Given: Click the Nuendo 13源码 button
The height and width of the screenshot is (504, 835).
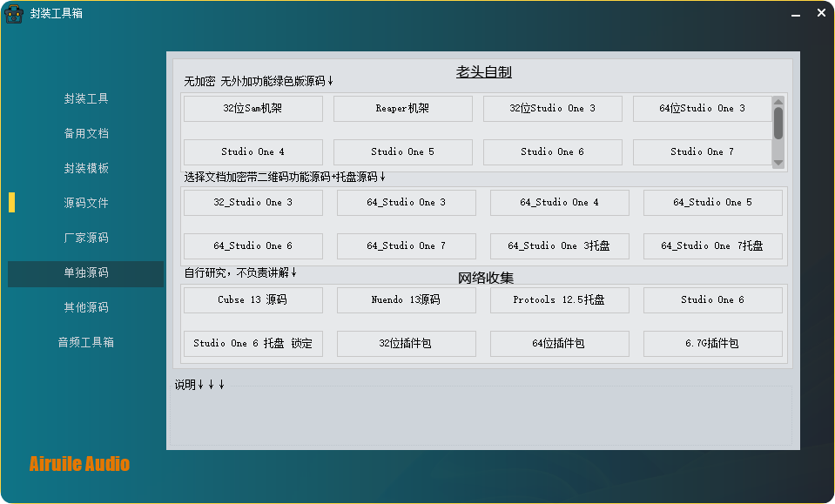Looking at the screenshot, I should coord(407,300).
